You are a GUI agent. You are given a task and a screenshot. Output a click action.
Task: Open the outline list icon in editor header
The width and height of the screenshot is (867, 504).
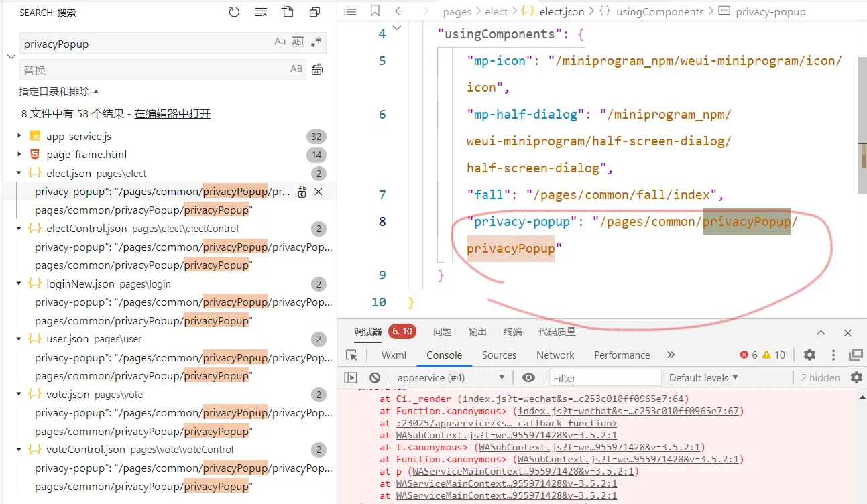coord(350,11)
